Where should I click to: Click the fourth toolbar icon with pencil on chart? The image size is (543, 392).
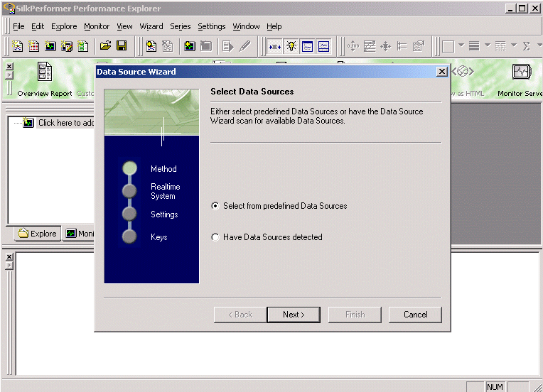[67, 46]
